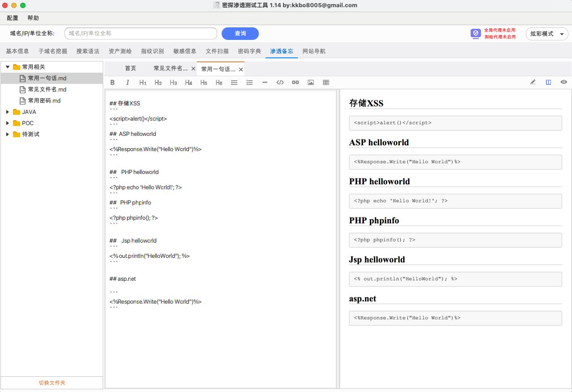
Task: Insert image icon
Action: point(310,83)
